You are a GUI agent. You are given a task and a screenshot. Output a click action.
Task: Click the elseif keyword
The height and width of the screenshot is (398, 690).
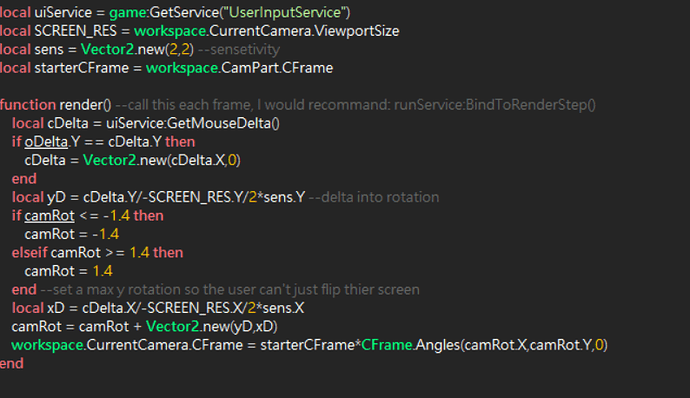click(29, 253)
